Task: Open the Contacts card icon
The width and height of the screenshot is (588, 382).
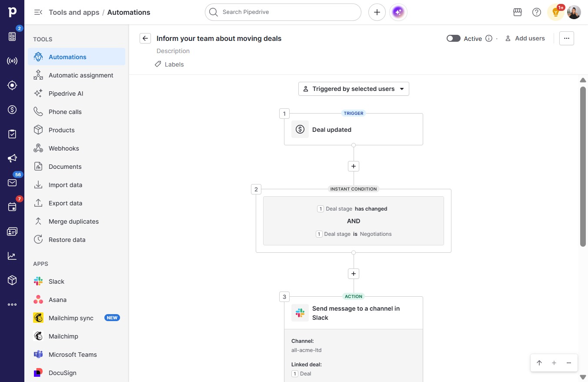Action: pos(12,231)
